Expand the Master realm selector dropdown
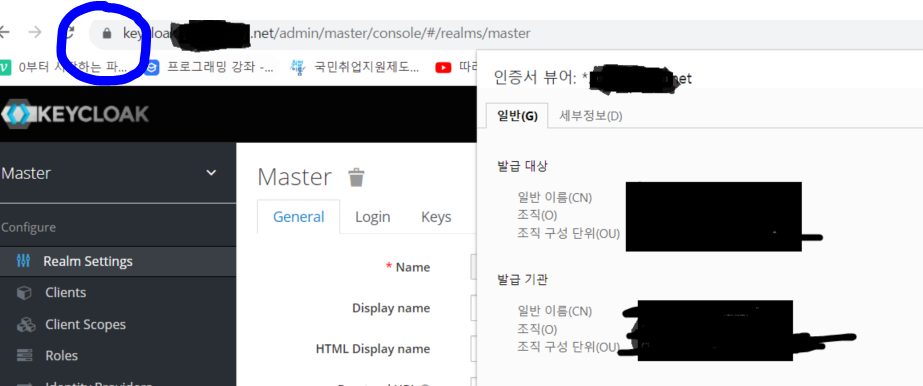Image resolution: width=923 pixels, height=386 pixels. pyautogui.click(x=211, y=173)
